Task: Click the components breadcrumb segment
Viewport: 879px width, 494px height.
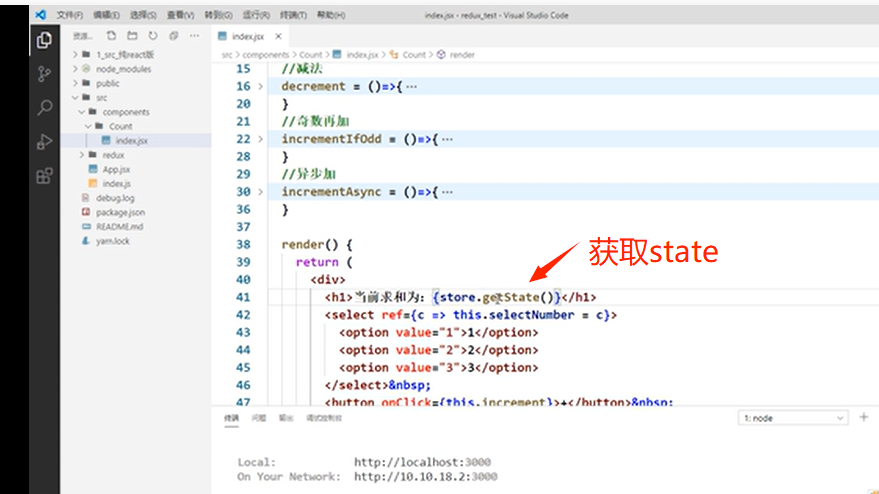Action: [x=266, y=54]
